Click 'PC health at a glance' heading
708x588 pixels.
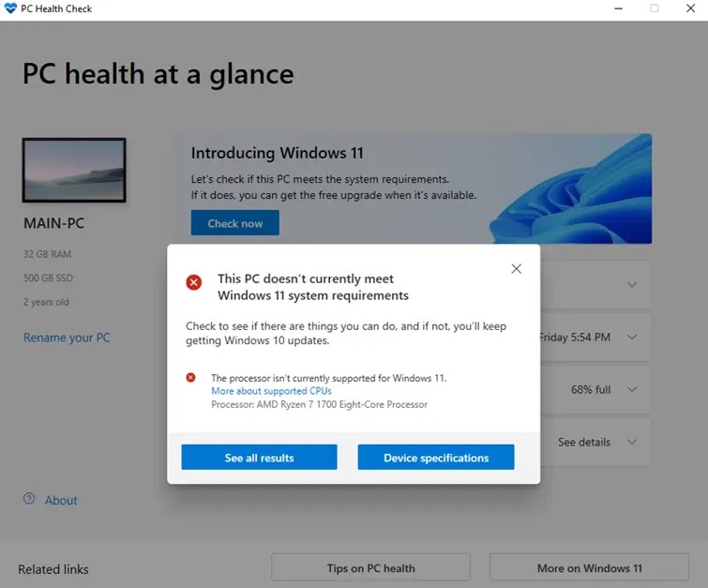tap(158, 74)
